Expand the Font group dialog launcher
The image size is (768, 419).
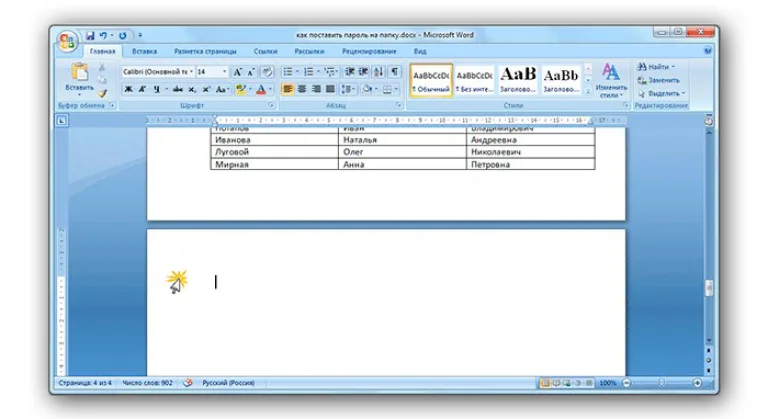(271, 105)
